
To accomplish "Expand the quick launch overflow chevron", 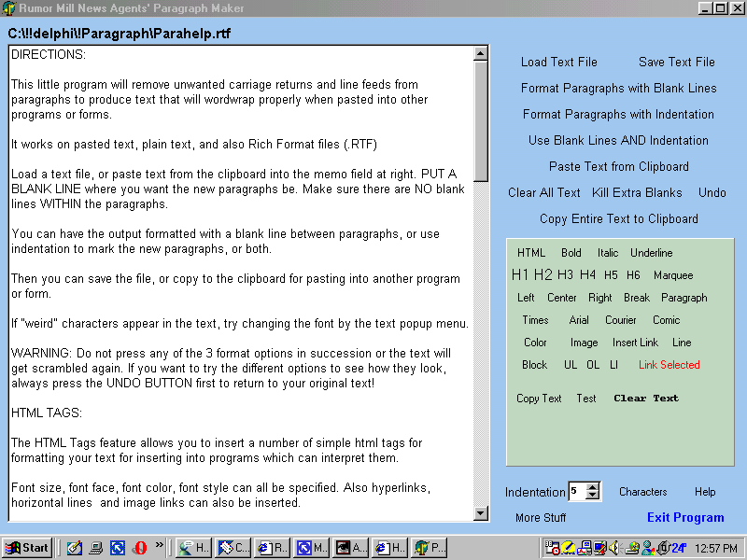I will pos(159,544).
